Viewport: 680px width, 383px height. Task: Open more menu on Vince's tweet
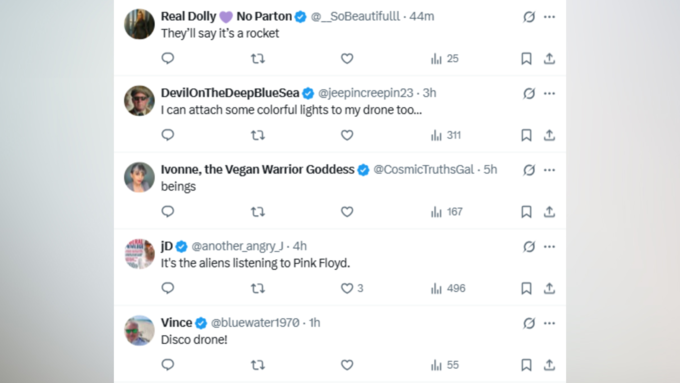click(x=549, y=323)
